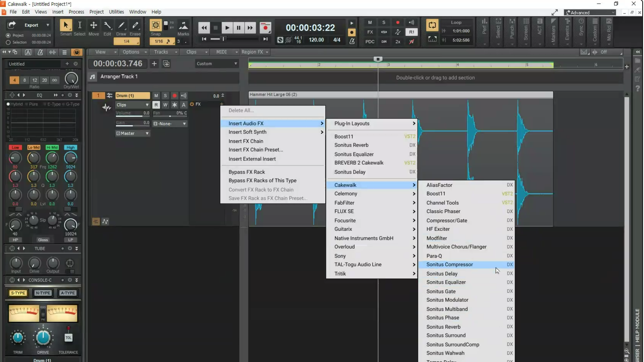Adjust the Drum track Gain slider

pos(133,123)
